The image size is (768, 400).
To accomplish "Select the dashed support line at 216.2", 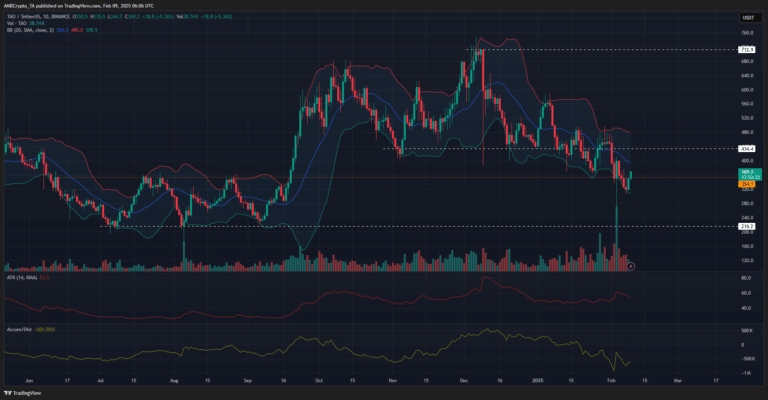I will coord(400,226).
